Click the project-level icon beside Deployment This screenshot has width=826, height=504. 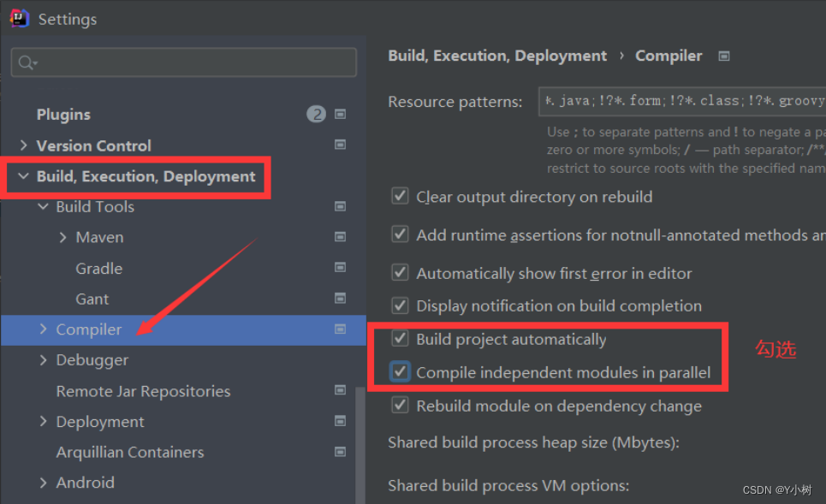point(341,421)
